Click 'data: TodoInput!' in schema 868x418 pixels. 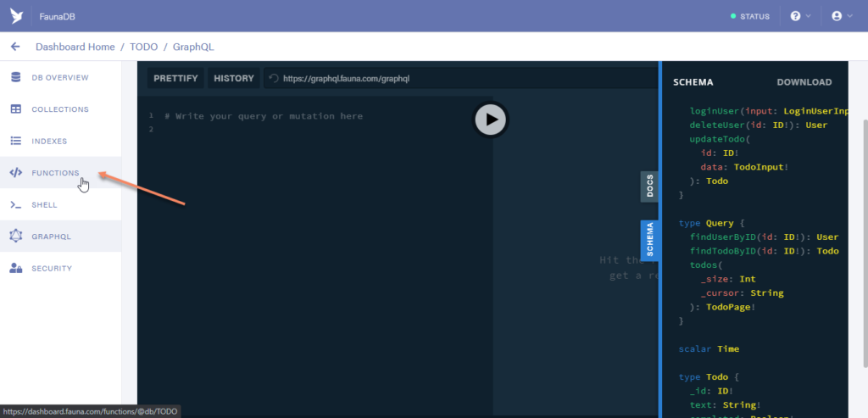(x=744, y=167)
